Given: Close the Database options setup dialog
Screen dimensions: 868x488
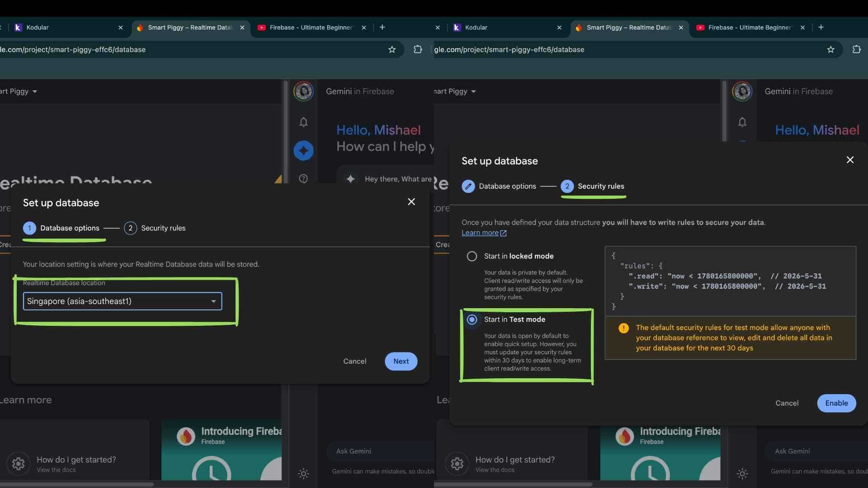Looking at the screenshot, I should pyautogui.click(x=411, y=202).
